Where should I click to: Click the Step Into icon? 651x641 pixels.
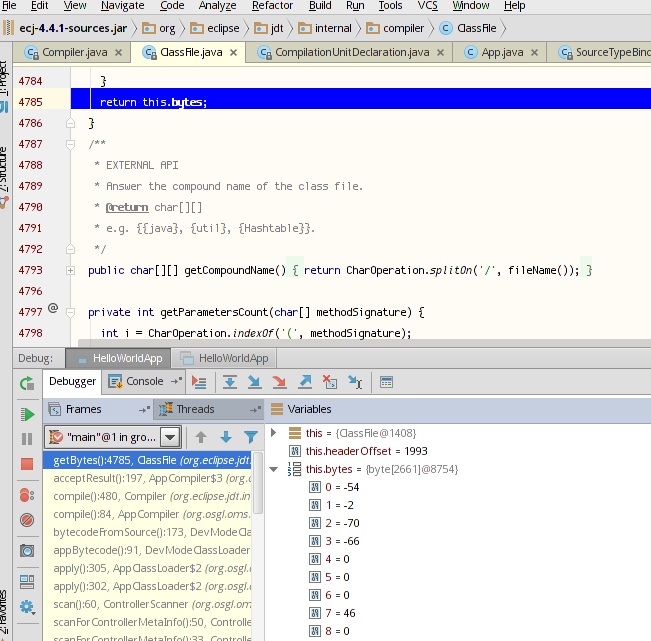click(x=255, y=382)
